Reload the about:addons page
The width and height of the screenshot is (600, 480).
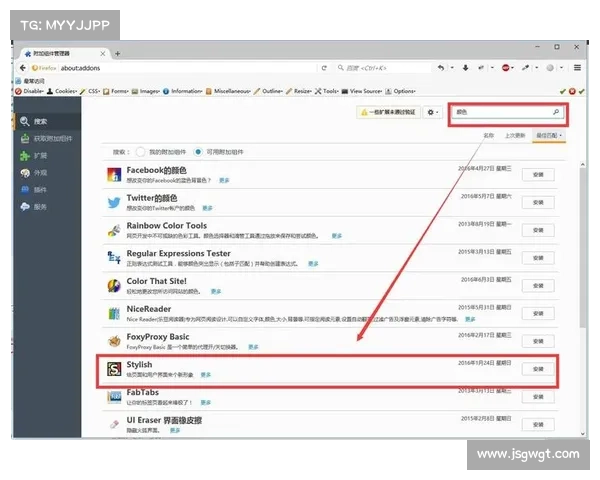click(x=324, y=68)
